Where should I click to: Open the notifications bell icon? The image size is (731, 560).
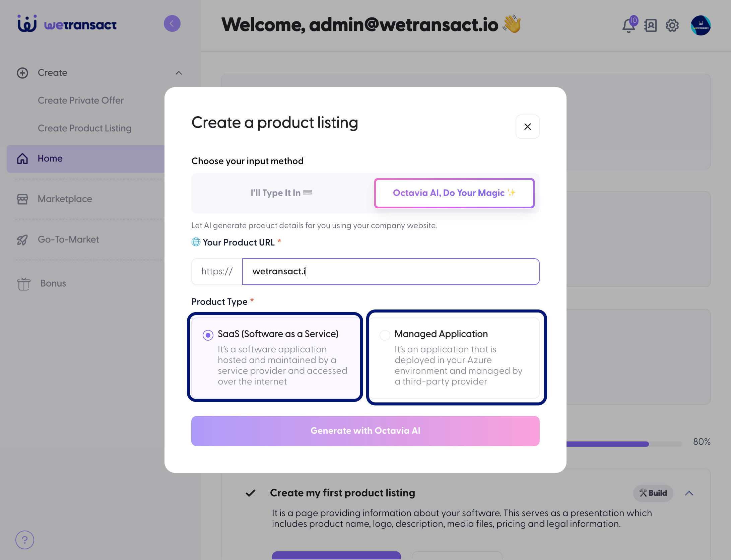pos(629,25)
